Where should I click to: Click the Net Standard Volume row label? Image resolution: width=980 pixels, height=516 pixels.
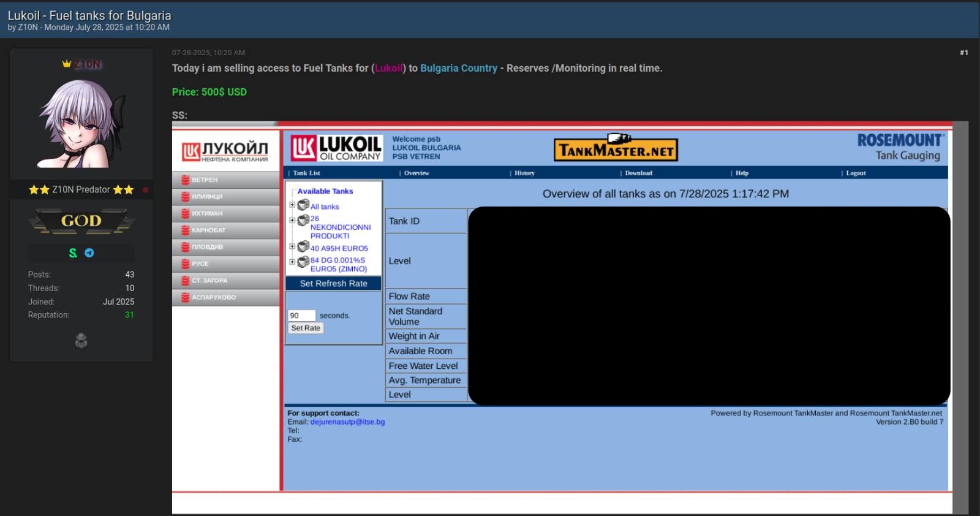pos(415,317)
